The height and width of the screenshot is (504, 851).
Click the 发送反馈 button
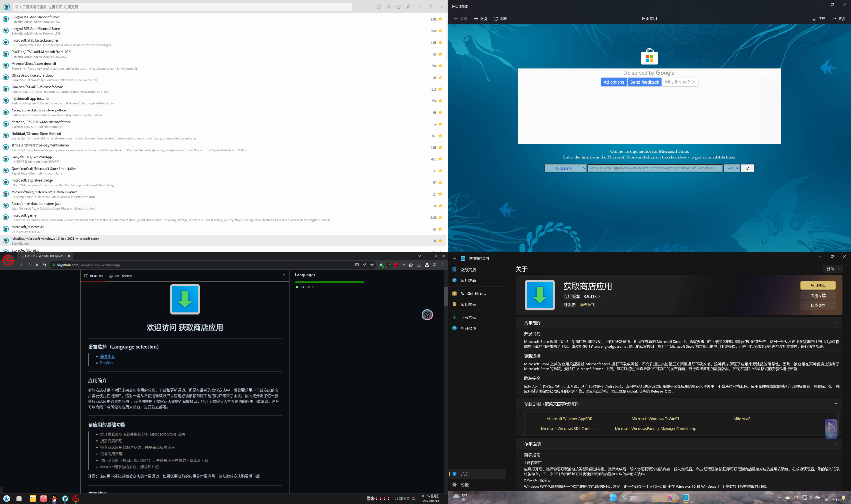[x=818, y=295]
